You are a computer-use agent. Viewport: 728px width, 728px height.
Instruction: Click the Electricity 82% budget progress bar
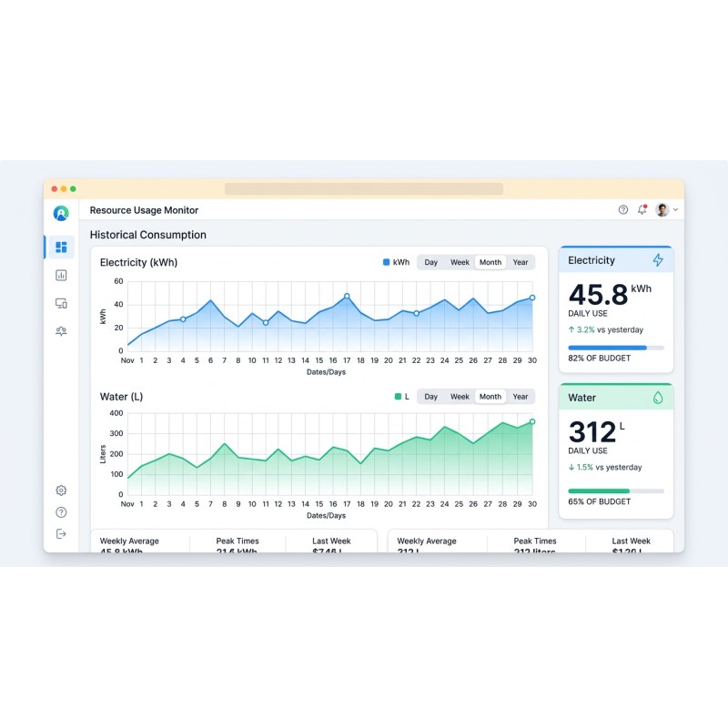tap(616, 348)
